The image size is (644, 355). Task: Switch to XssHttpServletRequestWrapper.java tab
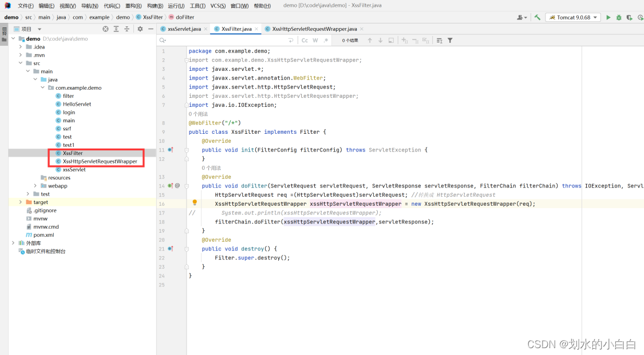coord(314,29)
